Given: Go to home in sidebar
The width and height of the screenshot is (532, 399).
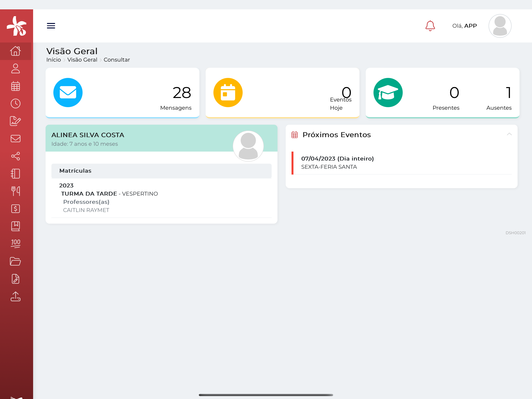Looking at the screenshot, I should click(x=16, y=51).
